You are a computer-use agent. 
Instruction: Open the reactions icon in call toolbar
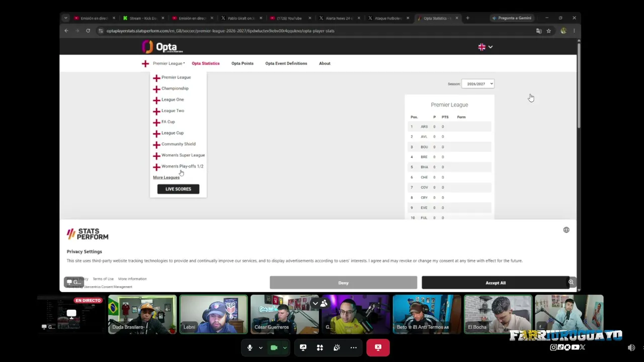pos(337,347)
